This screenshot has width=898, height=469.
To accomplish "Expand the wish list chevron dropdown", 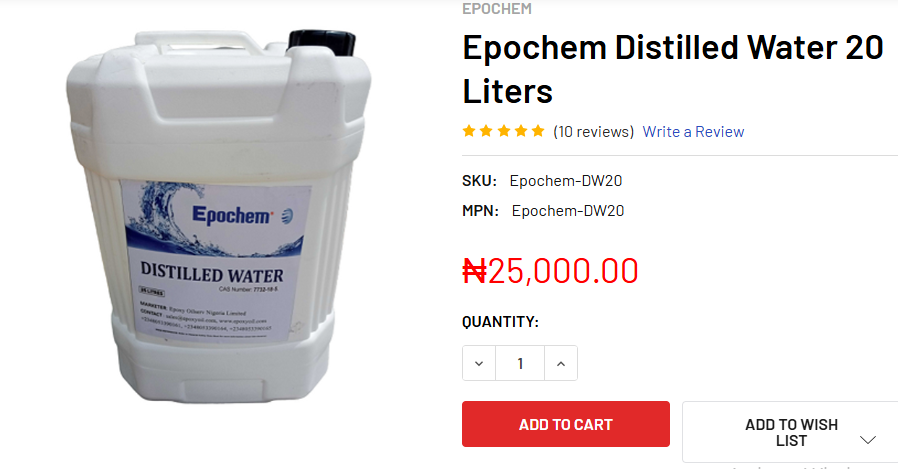I will (868, 440).
